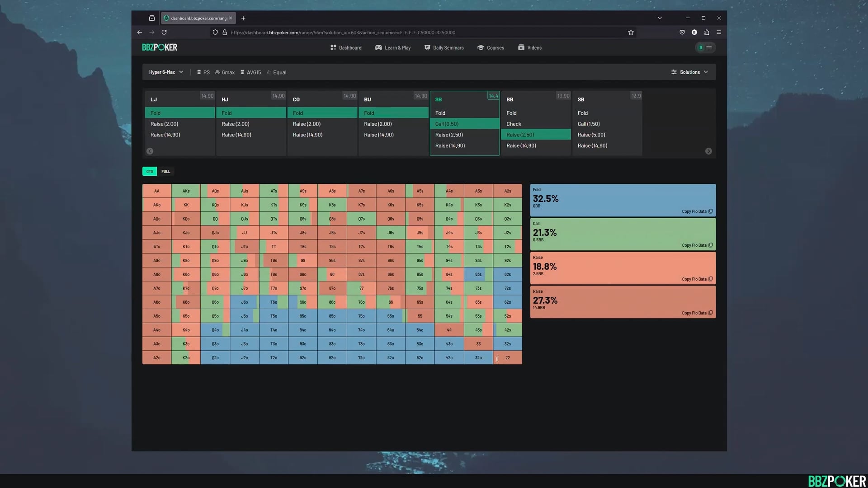Click the Raise 18.8% color panel
868x488 pixels.
pyautogui.click(x=623, y=268)
